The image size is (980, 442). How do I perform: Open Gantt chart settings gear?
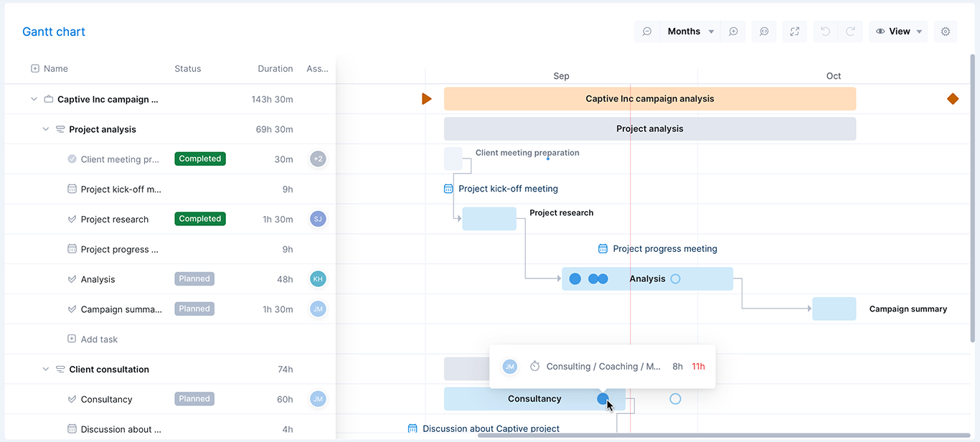coord(946,32)
